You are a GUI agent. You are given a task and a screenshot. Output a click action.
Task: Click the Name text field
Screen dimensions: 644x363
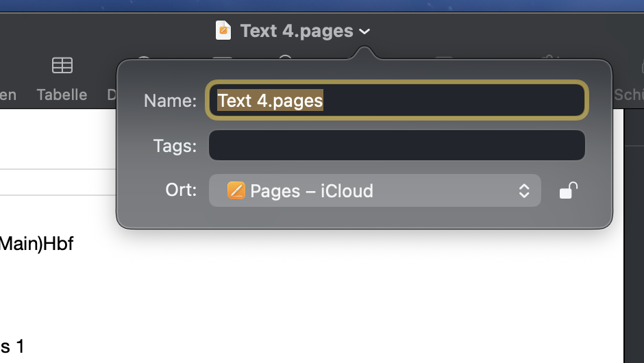point(397,101)
